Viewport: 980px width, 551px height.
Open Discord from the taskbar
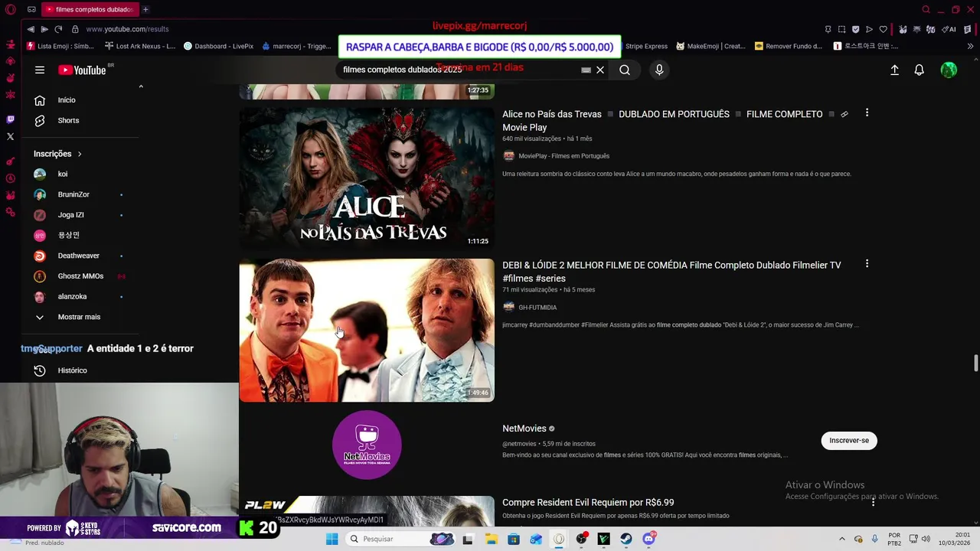[649, 539]
